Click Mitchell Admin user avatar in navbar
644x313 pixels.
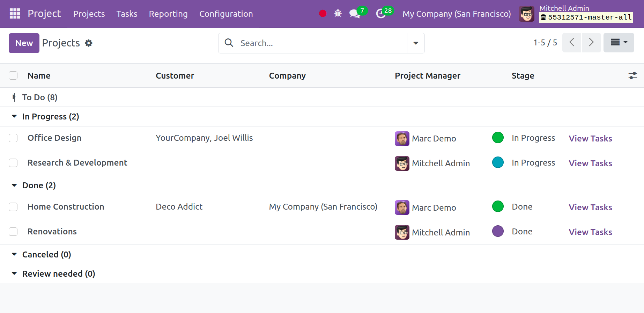(x=526, y=14)
